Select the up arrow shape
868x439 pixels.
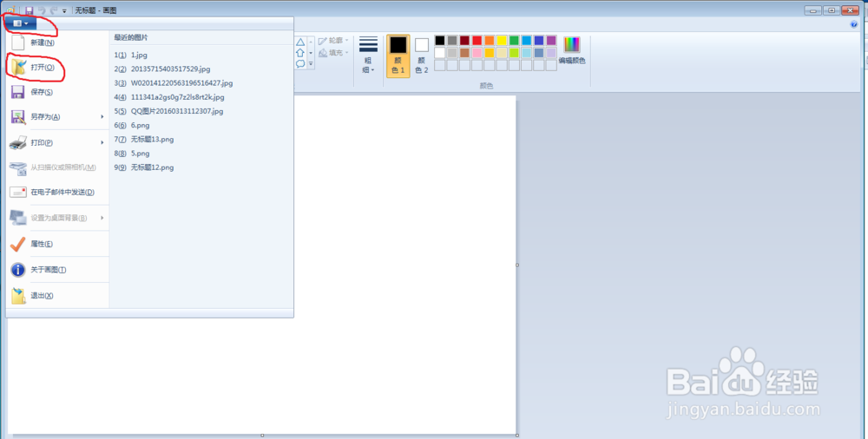point(300,53)
